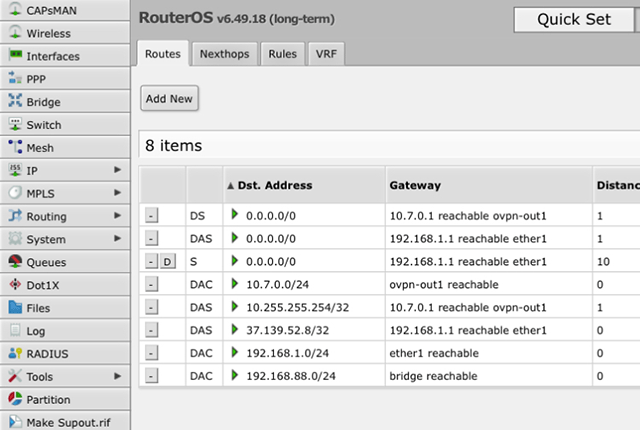
Task: Remove the 10.7.0.0/24 route
Action: (x=151, y=284)
